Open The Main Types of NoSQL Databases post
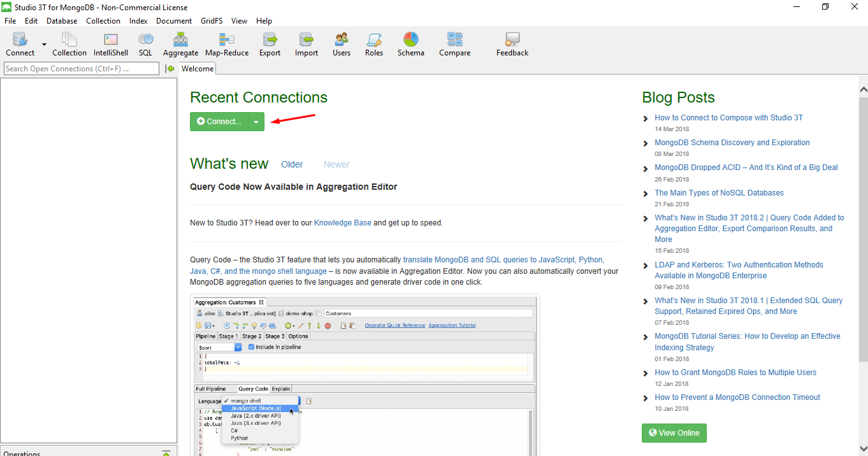This screenshot has height=456, width=868. point(719,193)
